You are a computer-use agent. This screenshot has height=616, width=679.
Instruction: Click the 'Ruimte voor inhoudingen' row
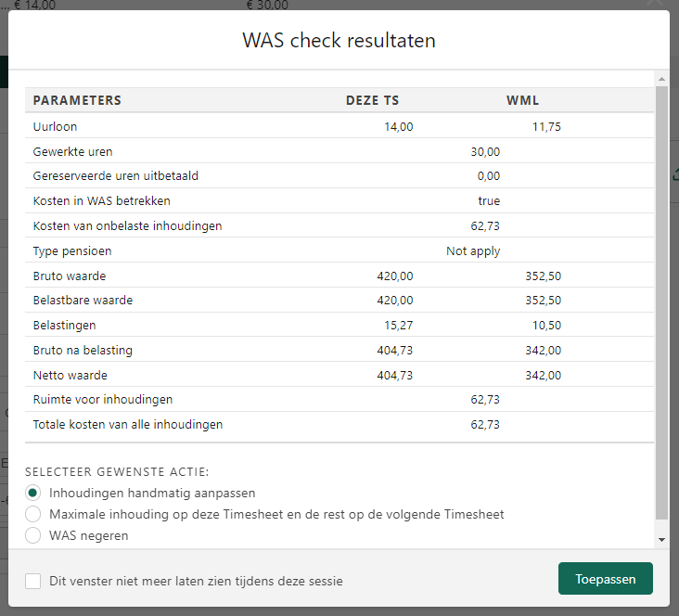coord(102,400)
